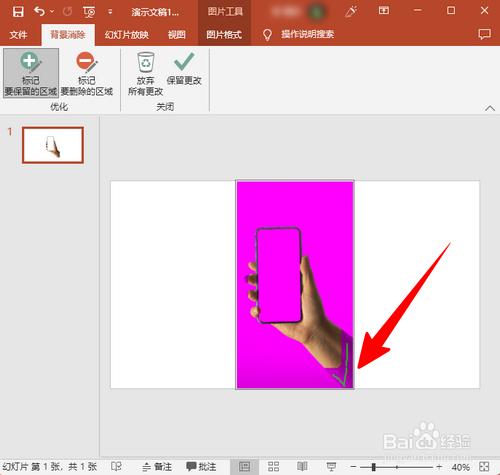The height and width of the screenshot is (475, 500).
Task: Collapse the ribbon with the chevron
Action: pos(490,108)
